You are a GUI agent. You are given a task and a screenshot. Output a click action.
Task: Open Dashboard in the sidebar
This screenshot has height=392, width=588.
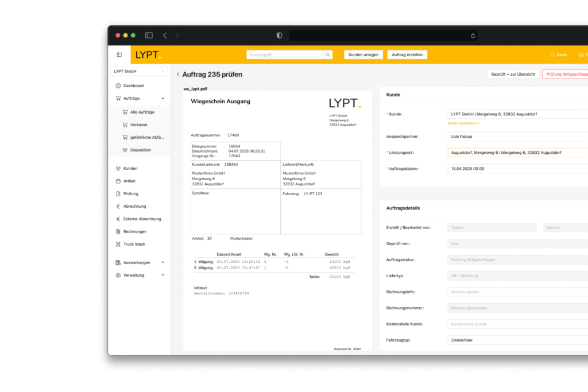pyautogui.click(x=133, y=86)
